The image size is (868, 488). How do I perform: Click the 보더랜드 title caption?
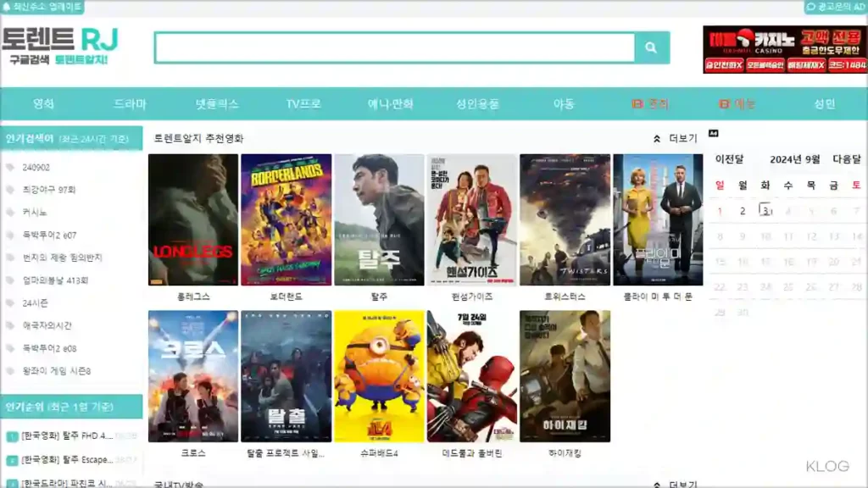click(287, 297)
